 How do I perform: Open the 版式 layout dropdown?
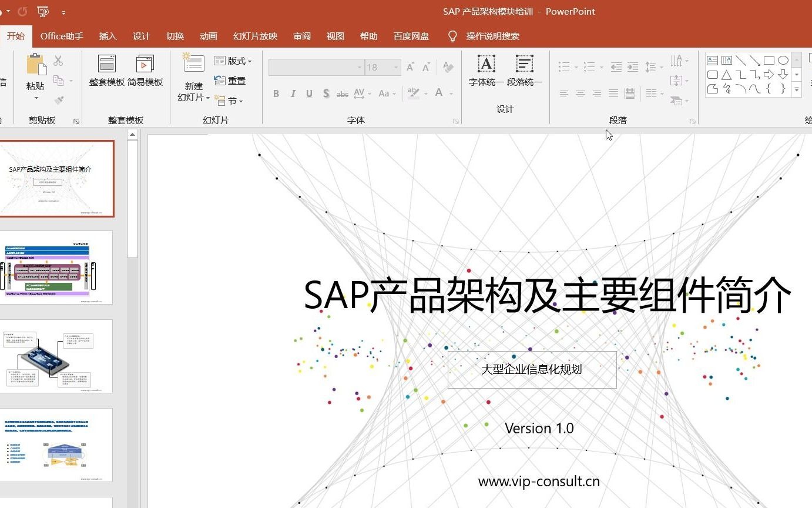(233, 61)
